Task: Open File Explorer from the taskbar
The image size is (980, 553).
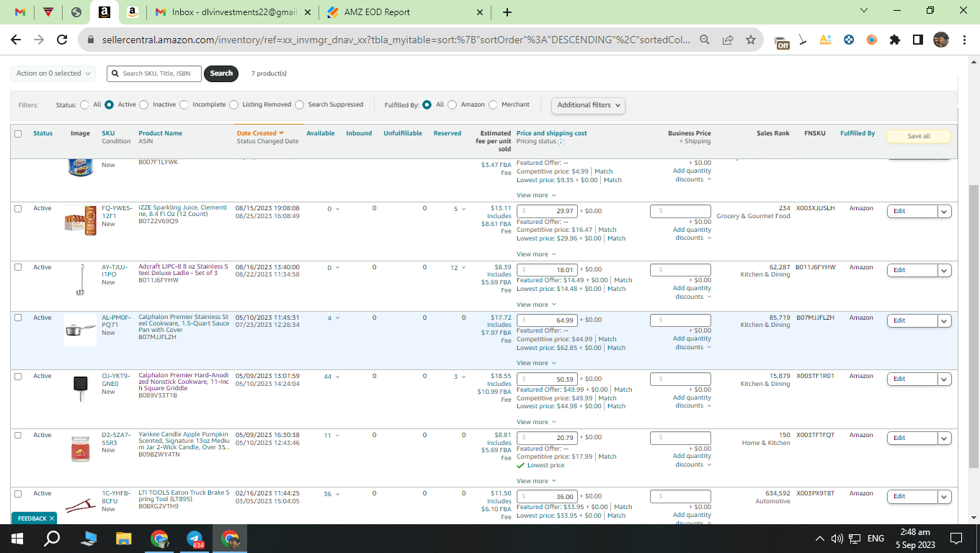Action: point(124,539)
